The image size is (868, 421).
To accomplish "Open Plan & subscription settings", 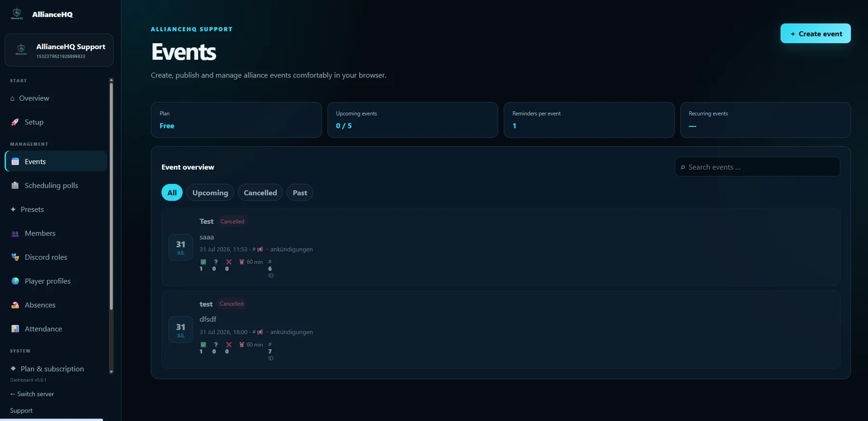I will (x=56, y=368).
